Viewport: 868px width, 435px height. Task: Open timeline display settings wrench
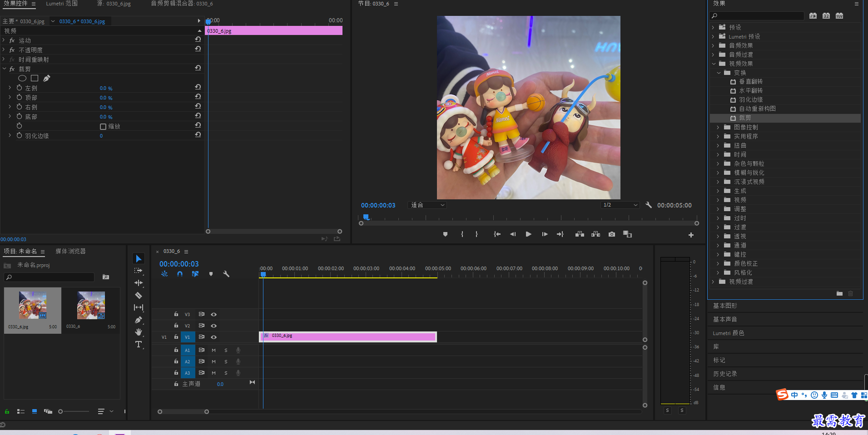tap(226, 274)
